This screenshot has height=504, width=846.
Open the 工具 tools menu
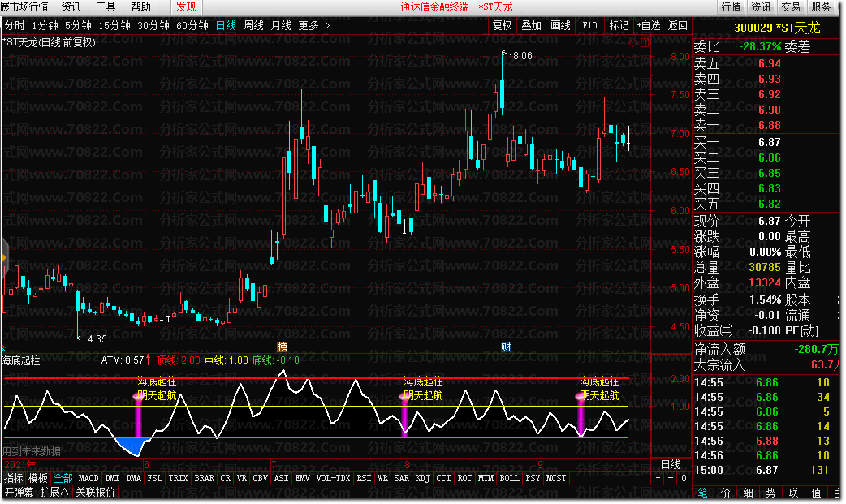click(x=106, y=7)
